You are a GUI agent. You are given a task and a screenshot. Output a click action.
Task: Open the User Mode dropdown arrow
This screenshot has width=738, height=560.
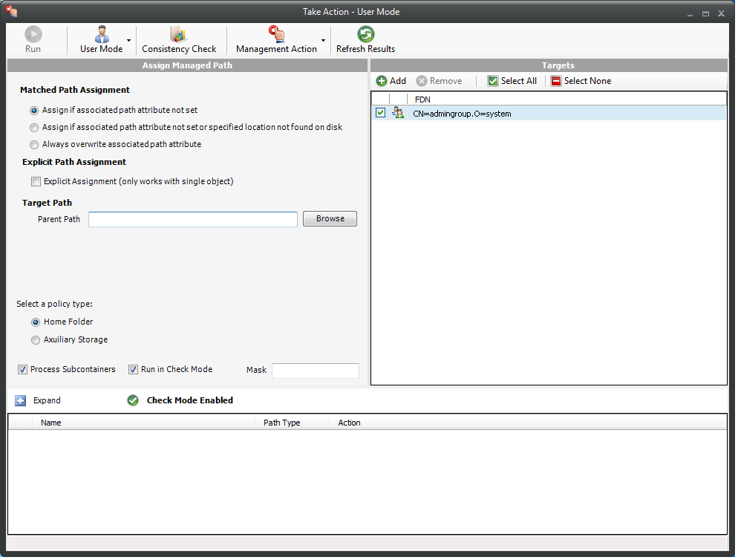129,41
